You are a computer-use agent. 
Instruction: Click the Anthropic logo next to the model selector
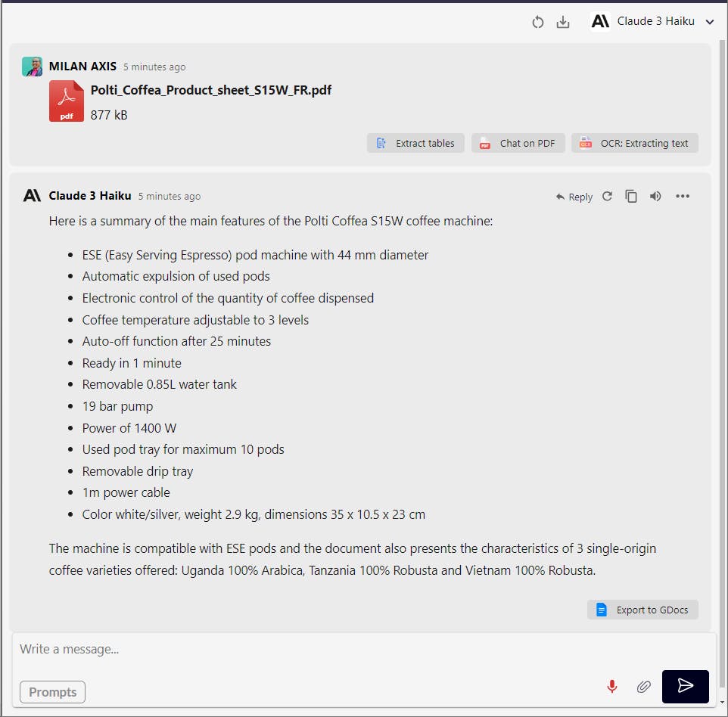[x=600, y=21]
